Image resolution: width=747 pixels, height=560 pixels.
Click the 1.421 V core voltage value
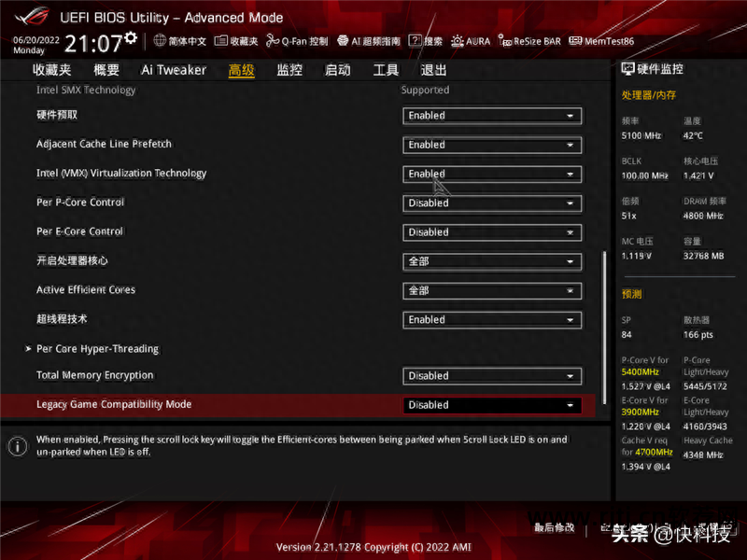click(x=698, y=175)
